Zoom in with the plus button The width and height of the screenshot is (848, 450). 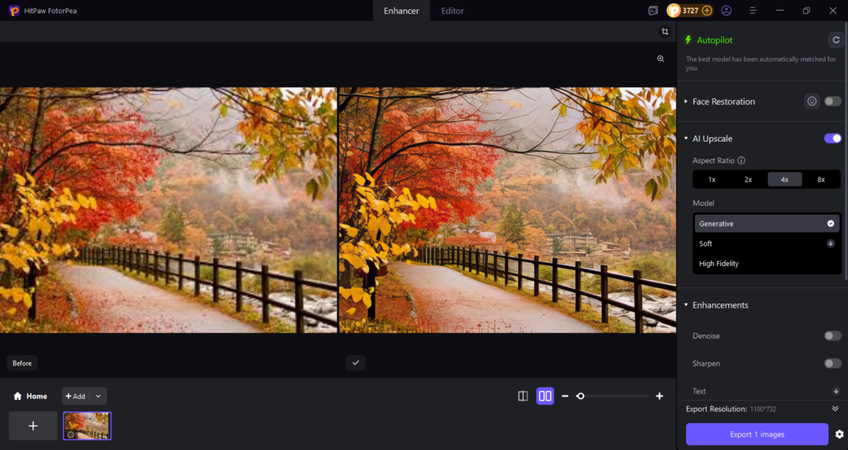[x=659, y=396]
